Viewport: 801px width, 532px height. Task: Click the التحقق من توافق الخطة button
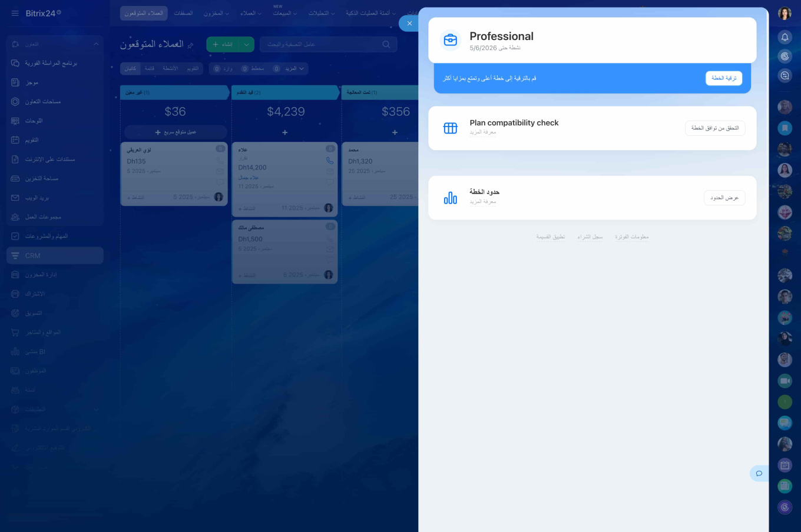(x=714, y=128)
